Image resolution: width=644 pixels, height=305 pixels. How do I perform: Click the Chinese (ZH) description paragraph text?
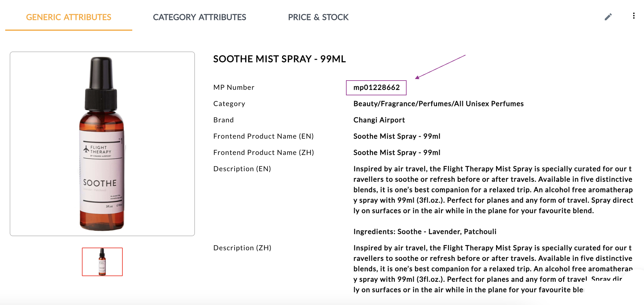coord(492,269)
